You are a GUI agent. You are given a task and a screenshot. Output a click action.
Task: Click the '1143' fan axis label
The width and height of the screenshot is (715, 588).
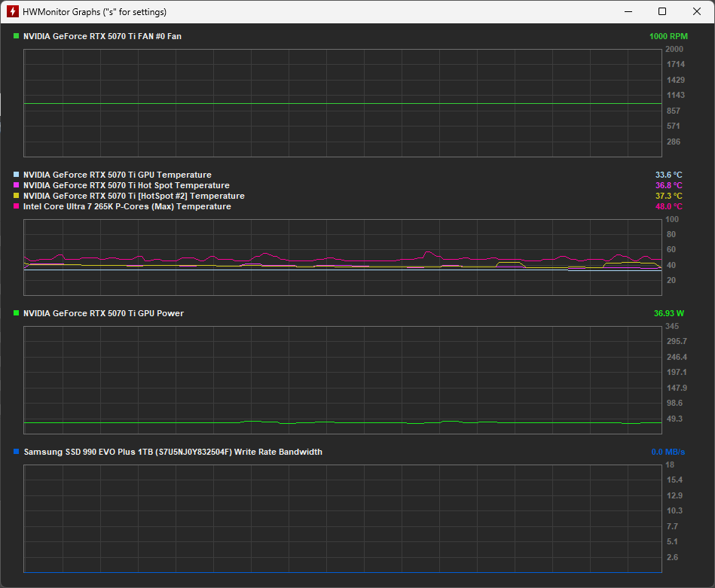676,96
